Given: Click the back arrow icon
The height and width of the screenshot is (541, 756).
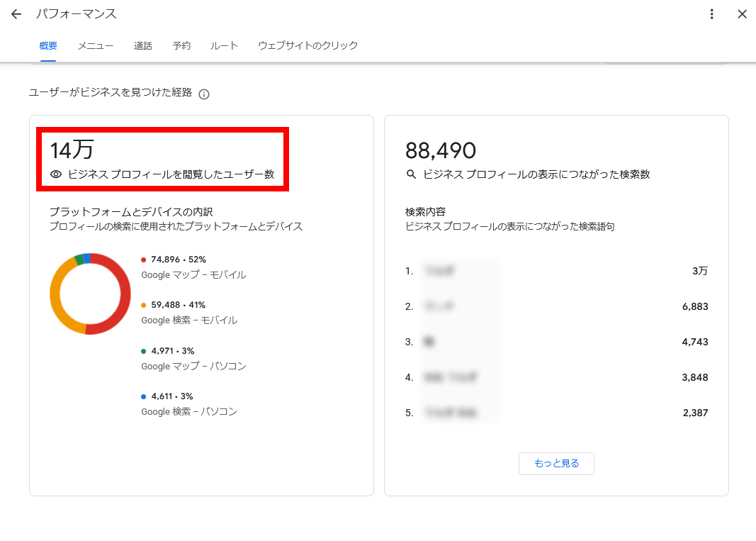Looking at the screenshot, I should tap(16, 14).
